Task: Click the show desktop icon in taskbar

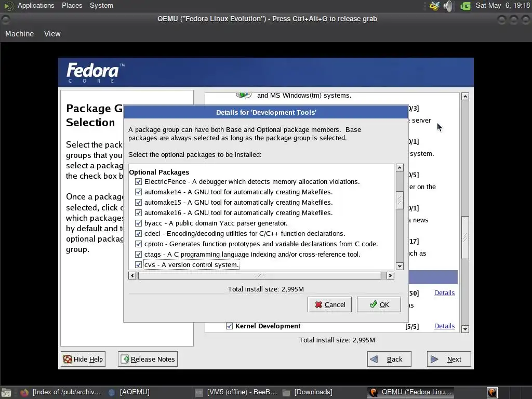Action: pos(6,393)
